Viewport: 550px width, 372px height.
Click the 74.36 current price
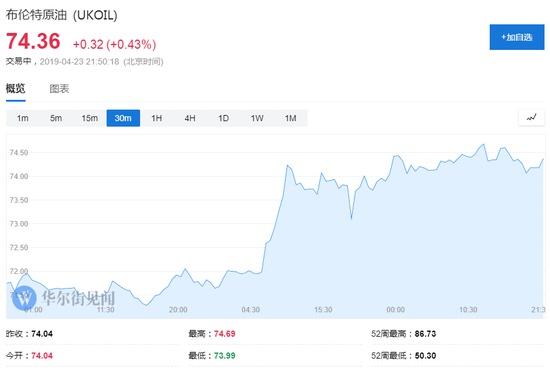pyautogui.click(x=33, y=41)
